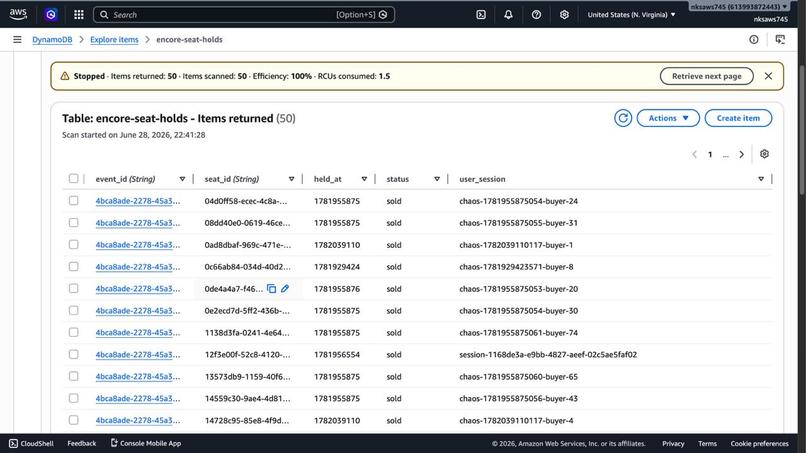Toggle the select-all rows checkbox
This screenshot has height=453, width=806.
[74, 178]
